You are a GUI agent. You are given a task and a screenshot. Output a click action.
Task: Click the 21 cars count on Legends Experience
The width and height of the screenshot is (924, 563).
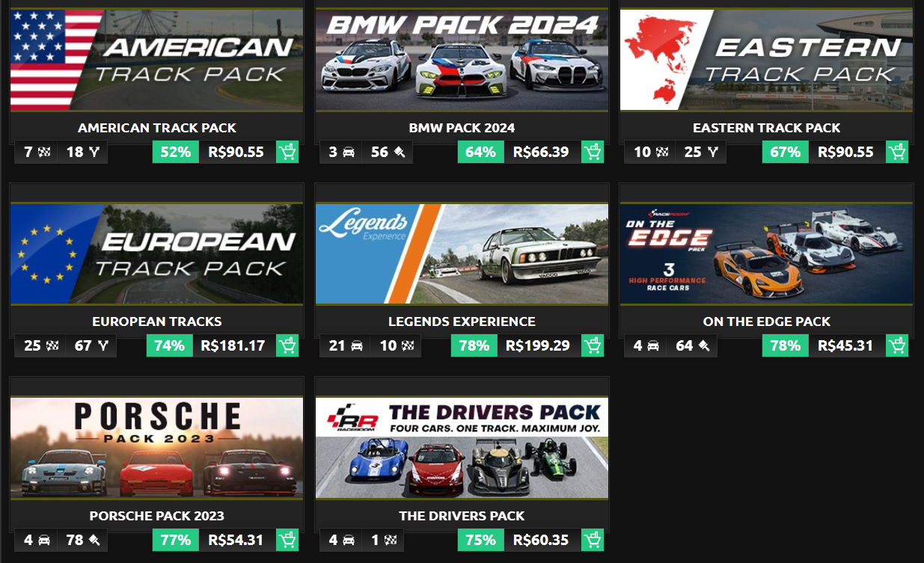click(x=346, y=345)
